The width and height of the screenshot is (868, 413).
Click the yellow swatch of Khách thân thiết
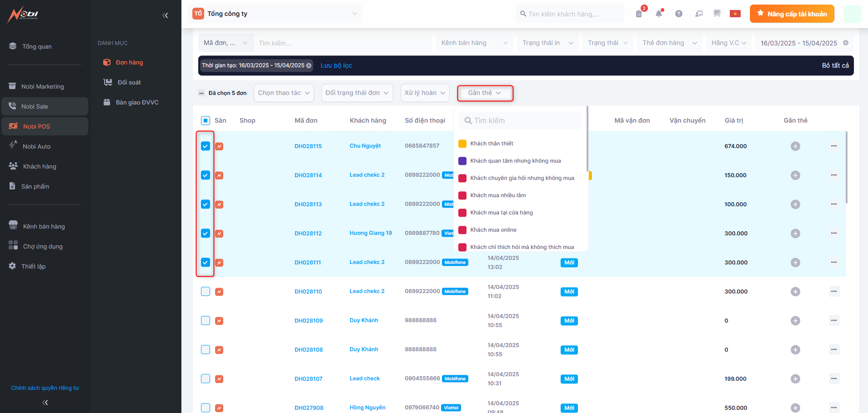[462, 144]
